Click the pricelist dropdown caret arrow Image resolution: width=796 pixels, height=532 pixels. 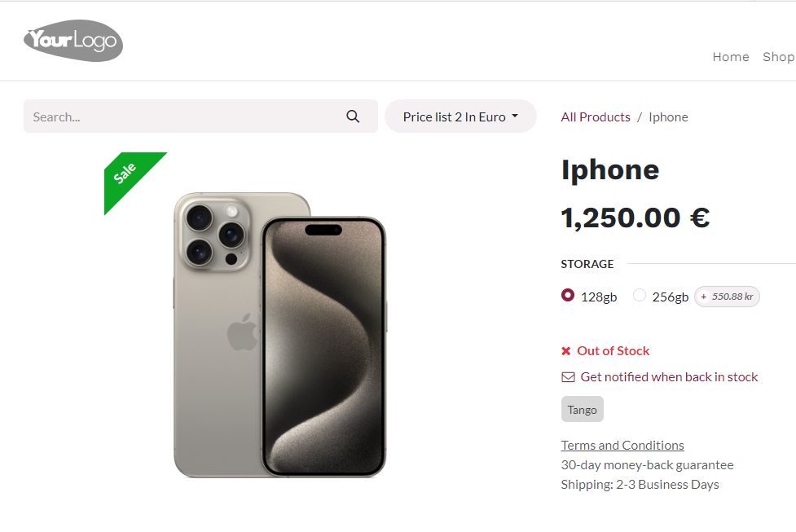pyautogui.click(x=515, y=117)
